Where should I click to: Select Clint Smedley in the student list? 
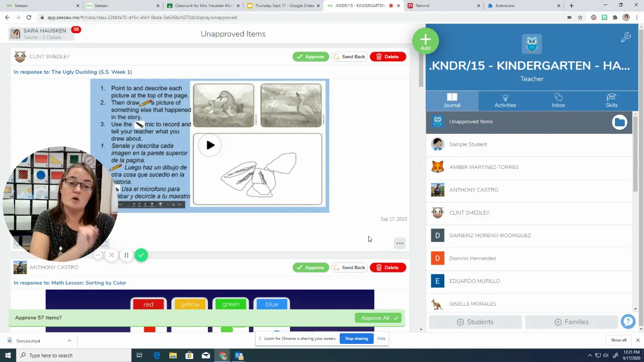pyautogui.click(x=529, y=213)
